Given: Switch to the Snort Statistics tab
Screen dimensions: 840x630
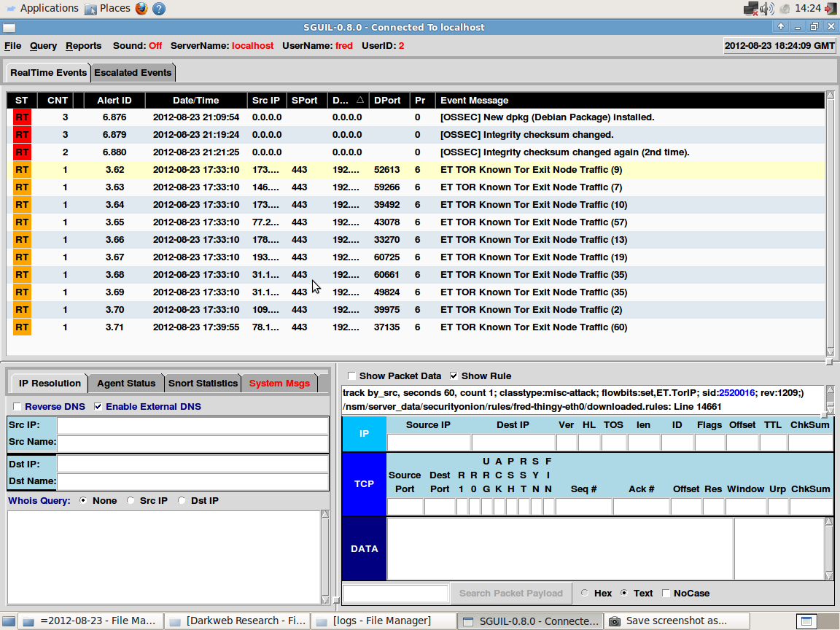Looking at the screenshot, I should click(x=203, y=383).
